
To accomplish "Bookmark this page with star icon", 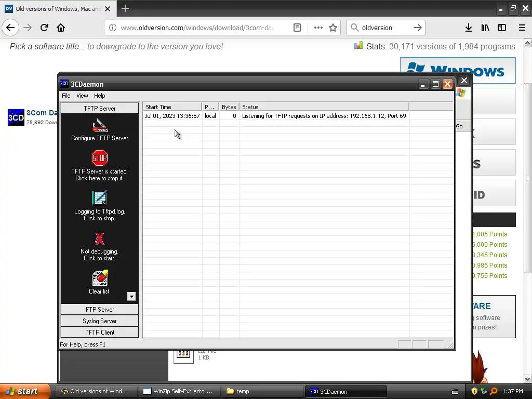I will [333, 28].
